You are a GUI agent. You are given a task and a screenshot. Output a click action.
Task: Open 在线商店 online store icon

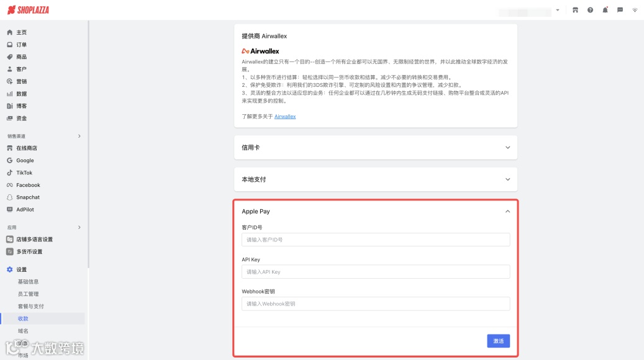click(10, 148)
